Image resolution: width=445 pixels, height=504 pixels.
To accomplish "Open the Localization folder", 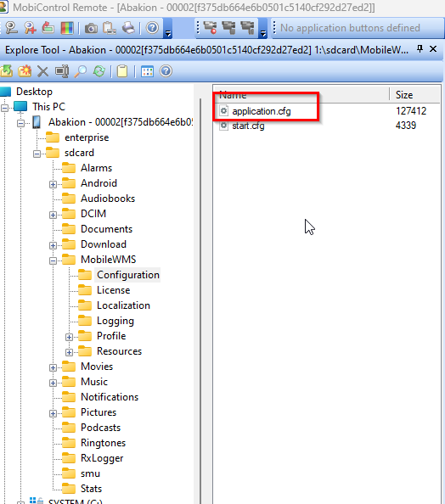I will (123, 305).
